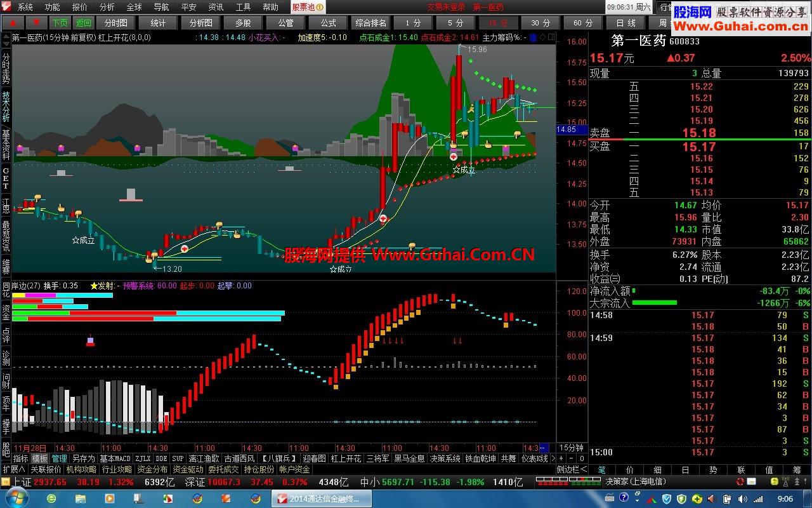
Task: Click the 多股 button
Action: click(x=243, y=22)
